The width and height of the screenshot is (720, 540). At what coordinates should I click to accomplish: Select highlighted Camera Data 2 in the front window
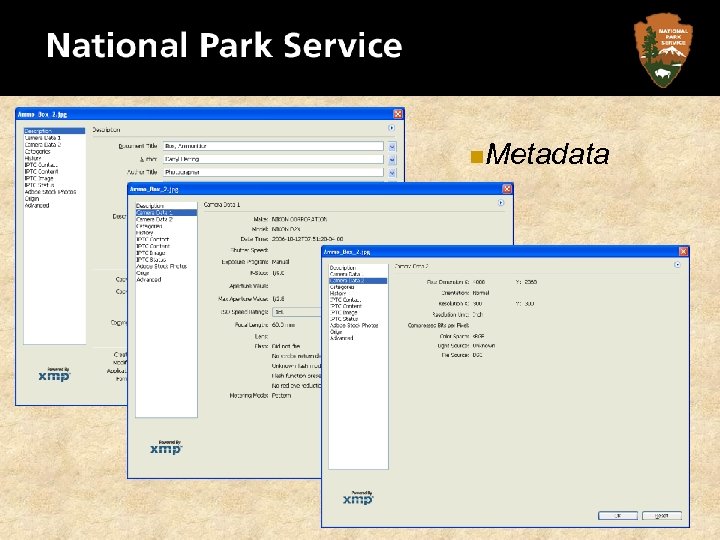(358, 281)
